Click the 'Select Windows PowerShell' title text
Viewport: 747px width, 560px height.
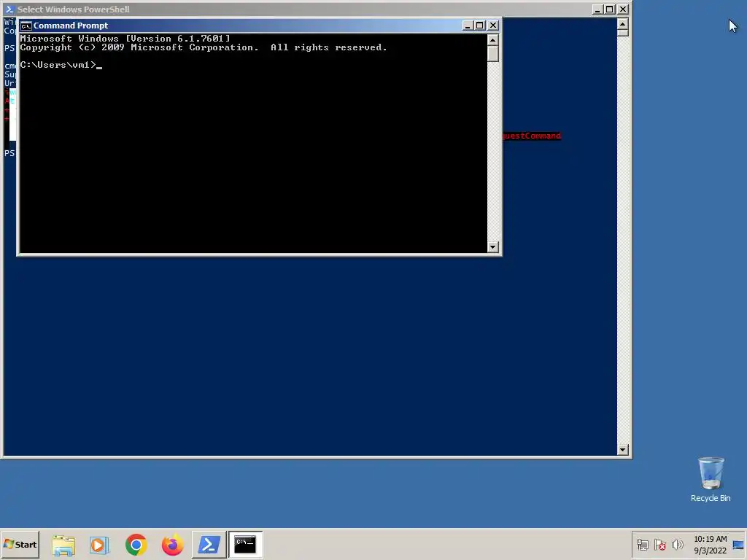(74, 9)
